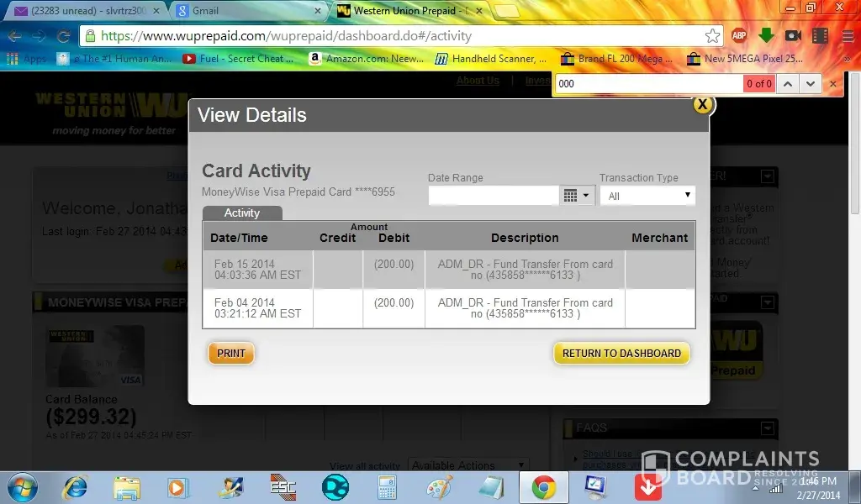The height and width of the screenshot is (504, 861).
Task: Switch to the unread mail tab
Action: point(87,11)
